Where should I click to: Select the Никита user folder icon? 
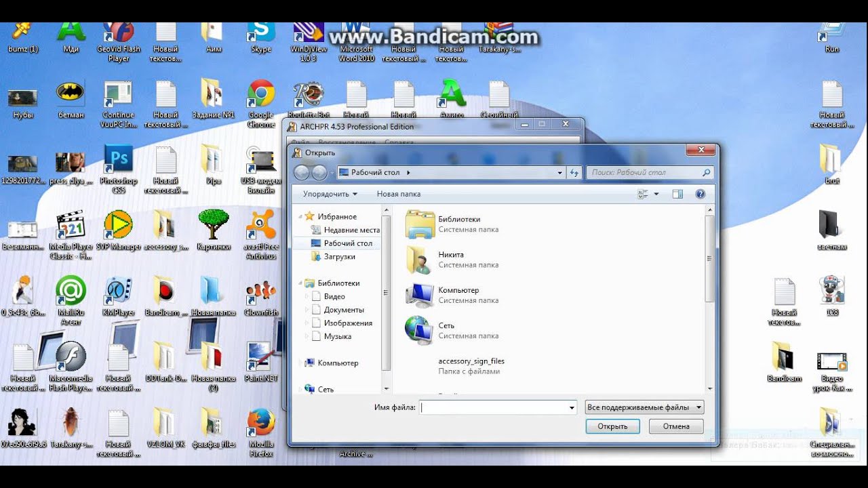[420, 260]
